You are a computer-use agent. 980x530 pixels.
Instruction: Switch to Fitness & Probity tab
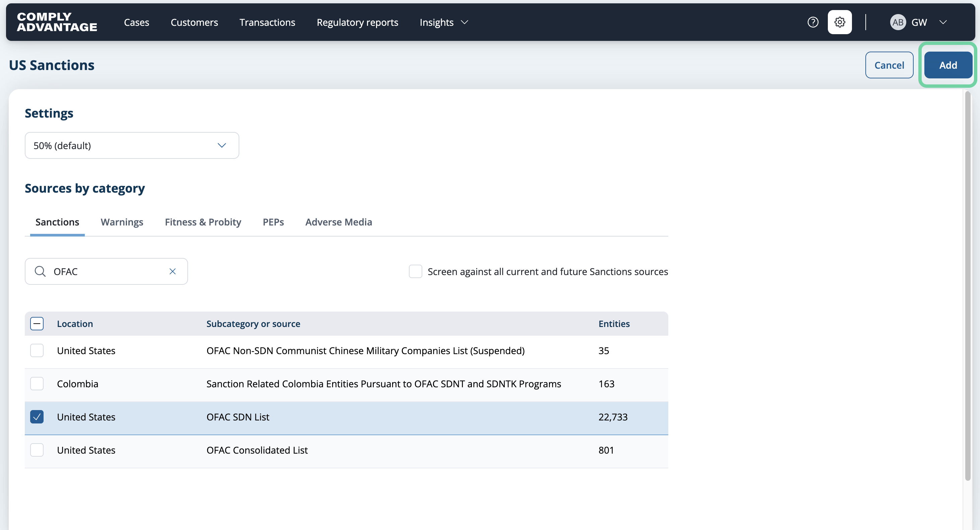(203, 222)
